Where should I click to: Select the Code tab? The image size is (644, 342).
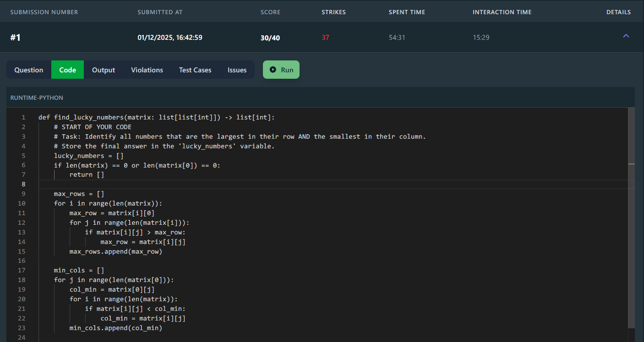(x=67, y=70)
